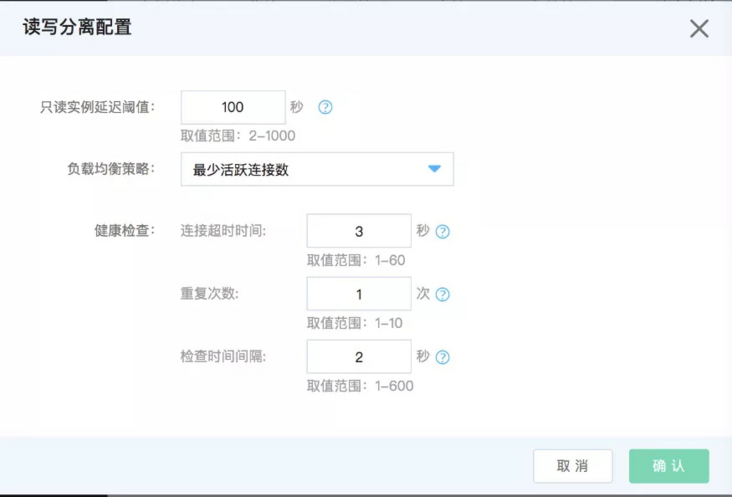Screen dimensions: 732x497
Task: Click the 确认 button
Action: point(669,466)
